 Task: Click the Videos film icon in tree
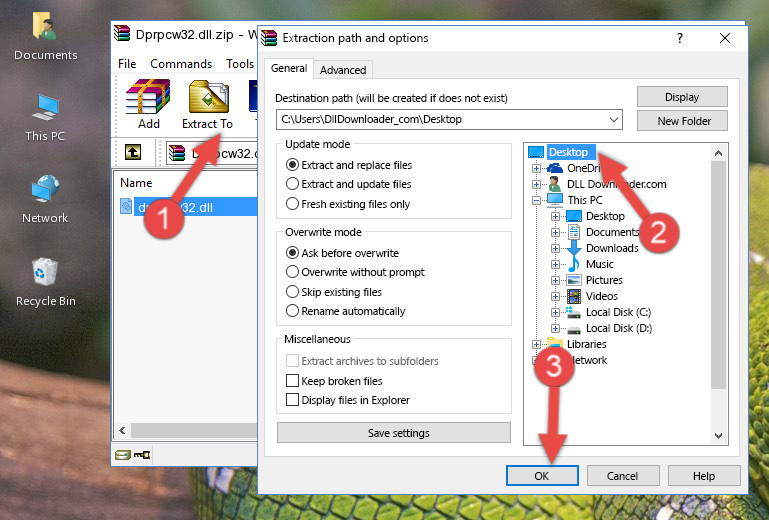(574, 296)
